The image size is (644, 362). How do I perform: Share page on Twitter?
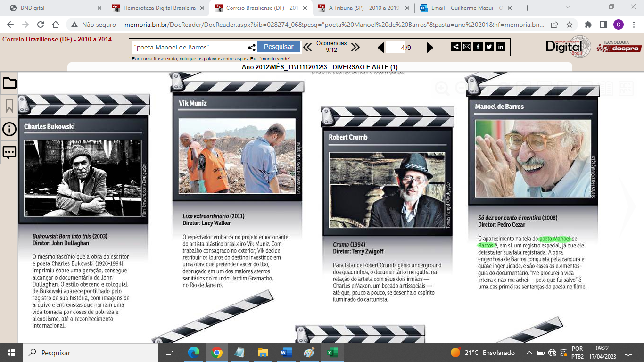[x=489, y=47]
